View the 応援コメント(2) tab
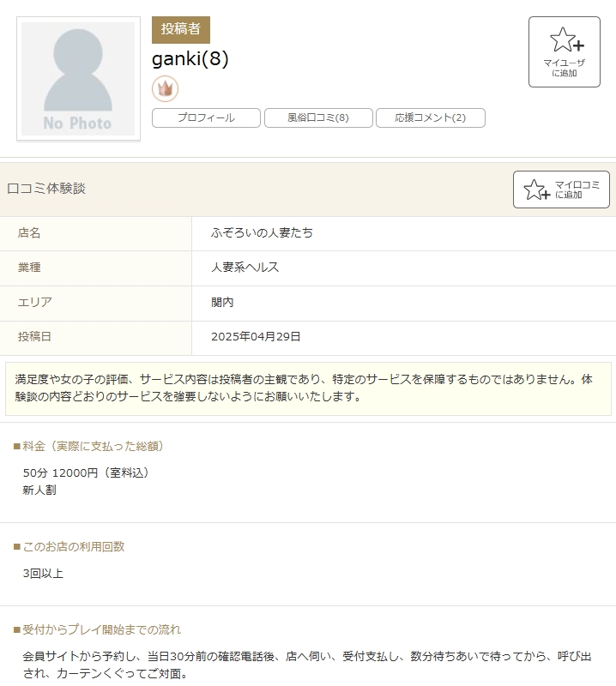Screen dimensions: 616x686 tap(431, 118)
